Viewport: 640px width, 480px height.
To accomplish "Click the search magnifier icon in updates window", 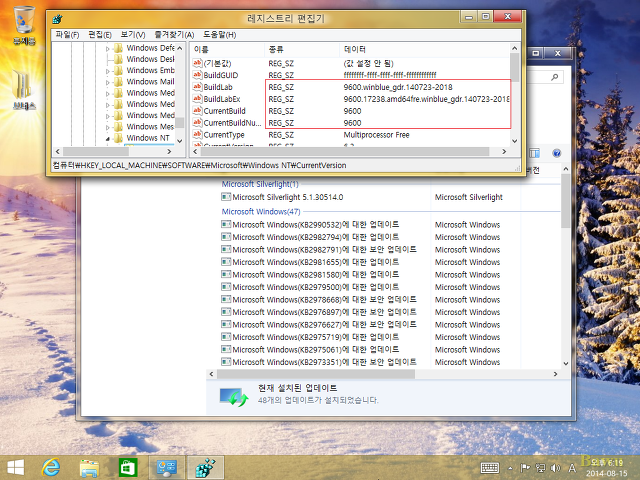I will pos(554,77).
